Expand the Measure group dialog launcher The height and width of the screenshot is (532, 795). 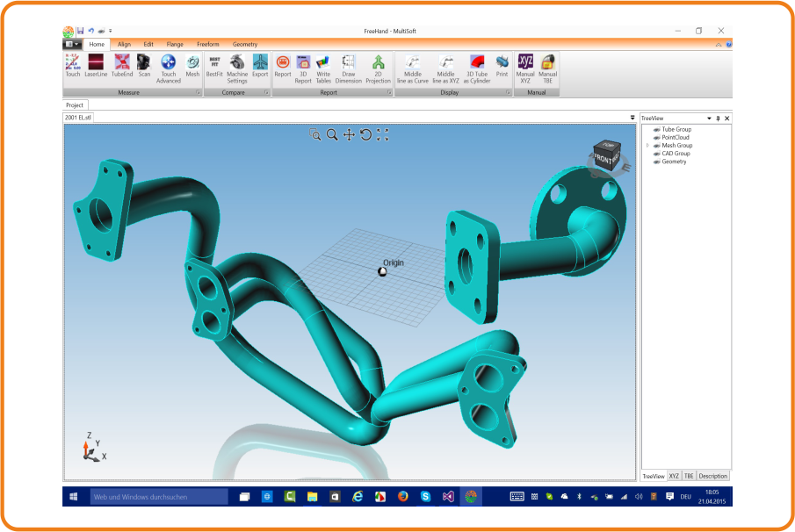pyautogui.click(x=198, y=92)
